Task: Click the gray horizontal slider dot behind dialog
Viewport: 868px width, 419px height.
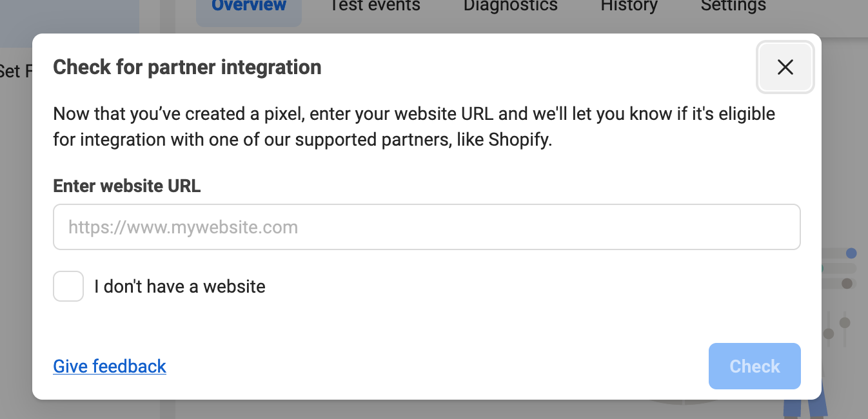Action: coord(847,284)
